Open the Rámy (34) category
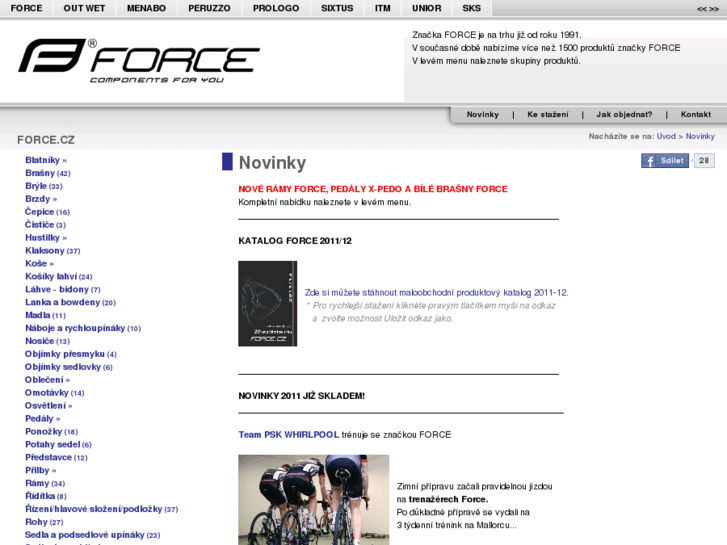 coord(45,483)
